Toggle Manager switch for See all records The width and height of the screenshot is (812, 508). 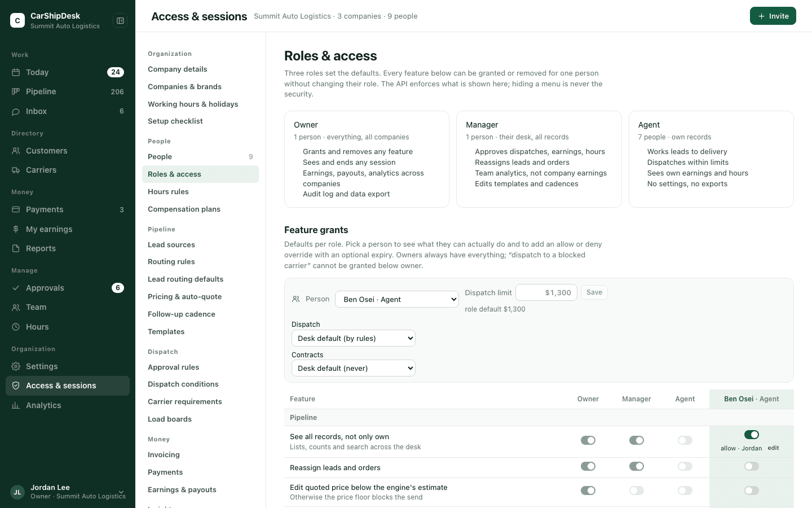point(637,440)
